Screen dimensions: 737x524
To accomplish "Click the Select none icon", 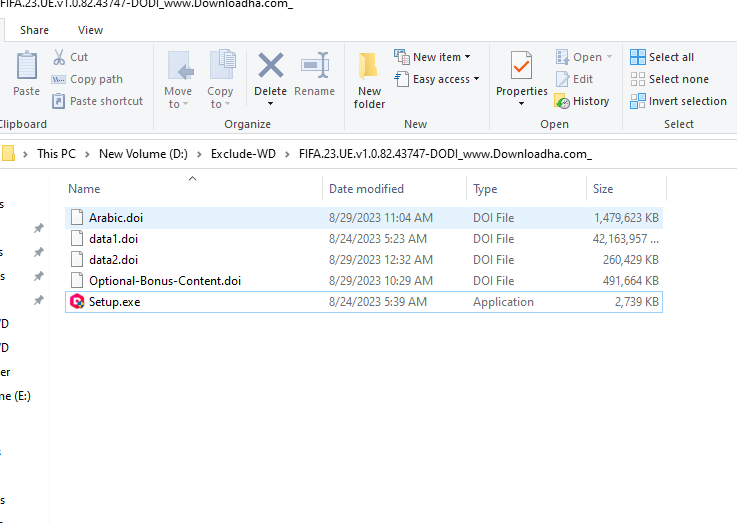I will tap(638, 79).
